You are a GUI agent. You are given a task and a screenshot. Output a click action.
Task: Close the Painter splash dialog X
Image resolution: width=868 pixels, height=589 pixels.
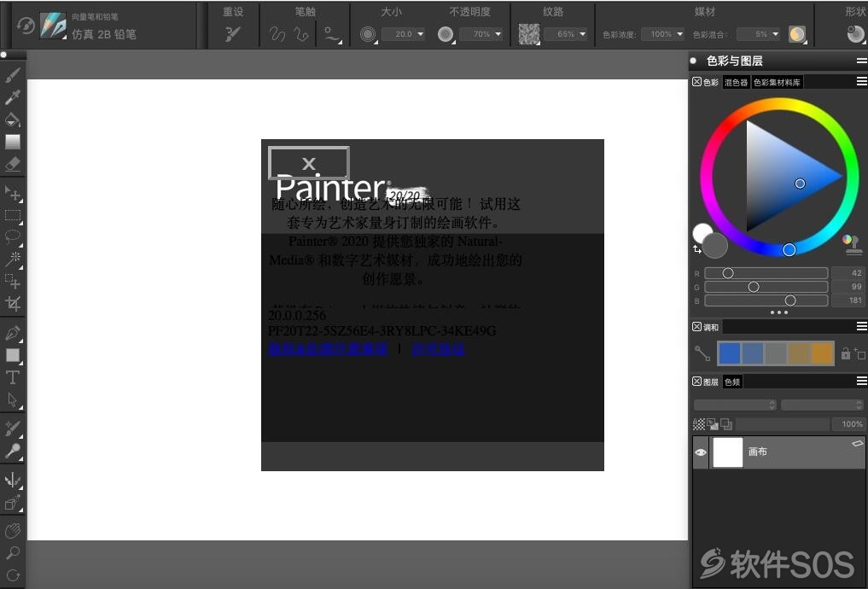[309, 163]
